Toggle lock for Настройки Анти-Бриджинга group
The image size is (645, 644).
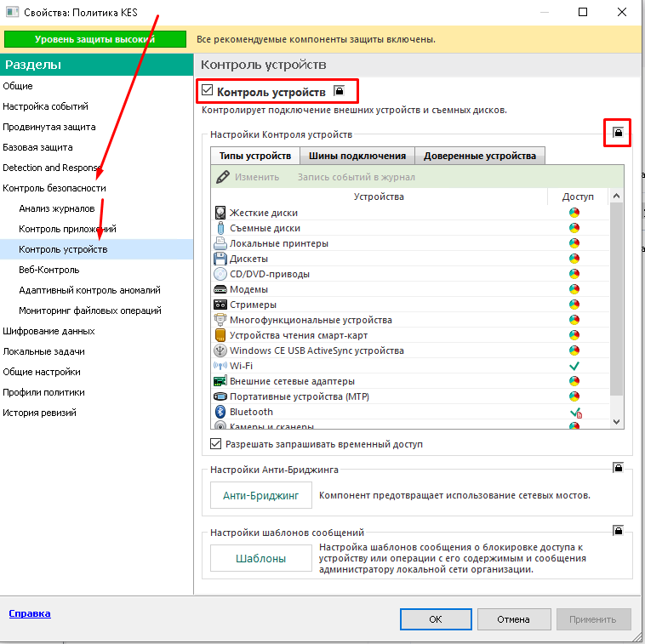(618, 468)
